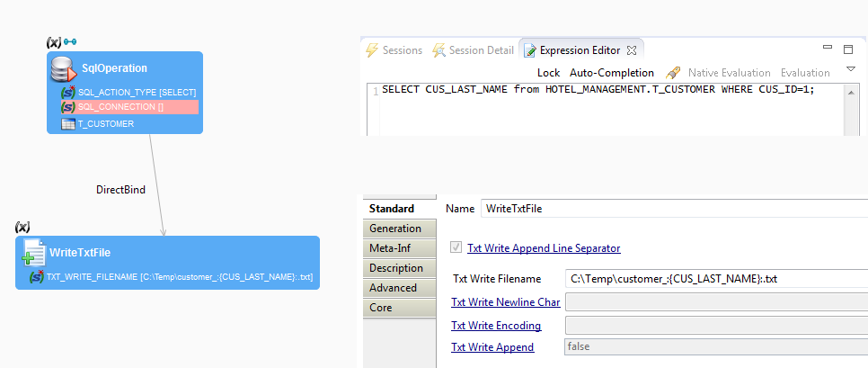Click the (x) marker above WriteTxtFile
Screen dimensions: 868x368
(x=23, y=227)
